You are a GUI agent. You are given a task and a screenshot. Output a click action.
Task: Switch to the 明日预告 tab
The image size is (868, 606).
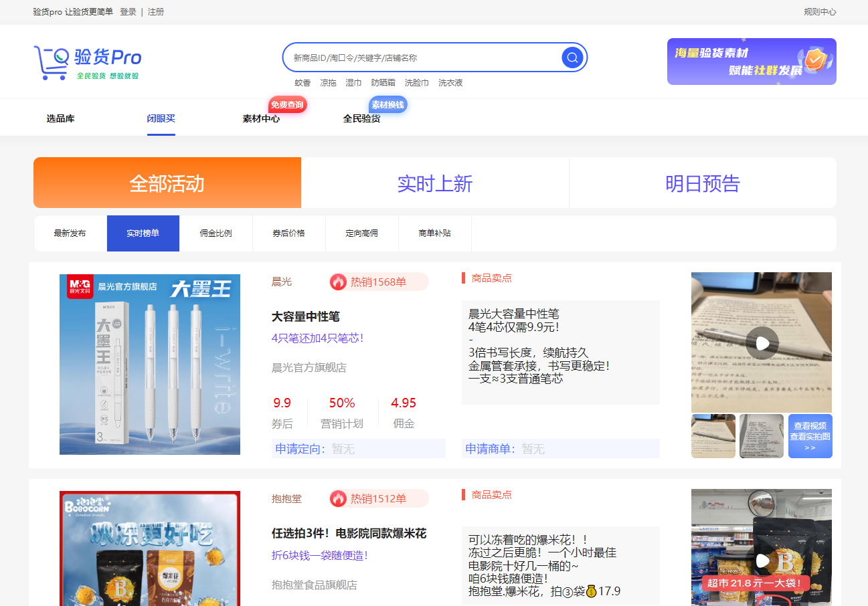tap(702, 183)
